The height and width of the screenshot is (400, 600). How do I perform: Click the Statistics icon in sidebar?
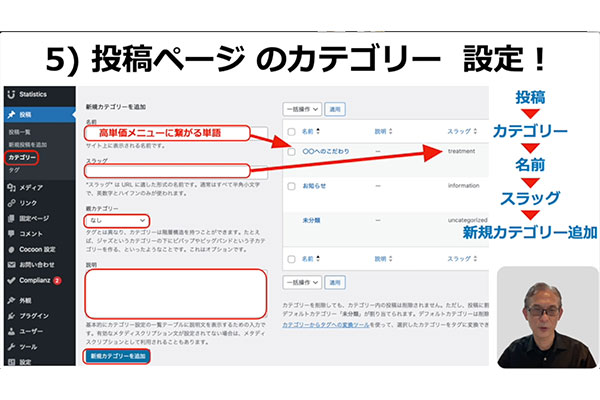pos(11,94)
